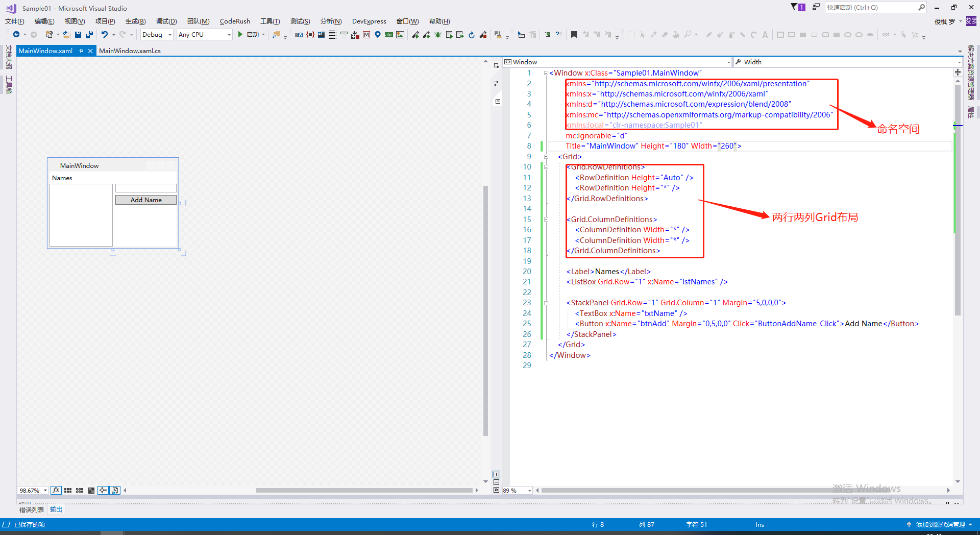980x535 pixels.
Task: Open the 调试(D) menu
Action: (x=166, y=21)
